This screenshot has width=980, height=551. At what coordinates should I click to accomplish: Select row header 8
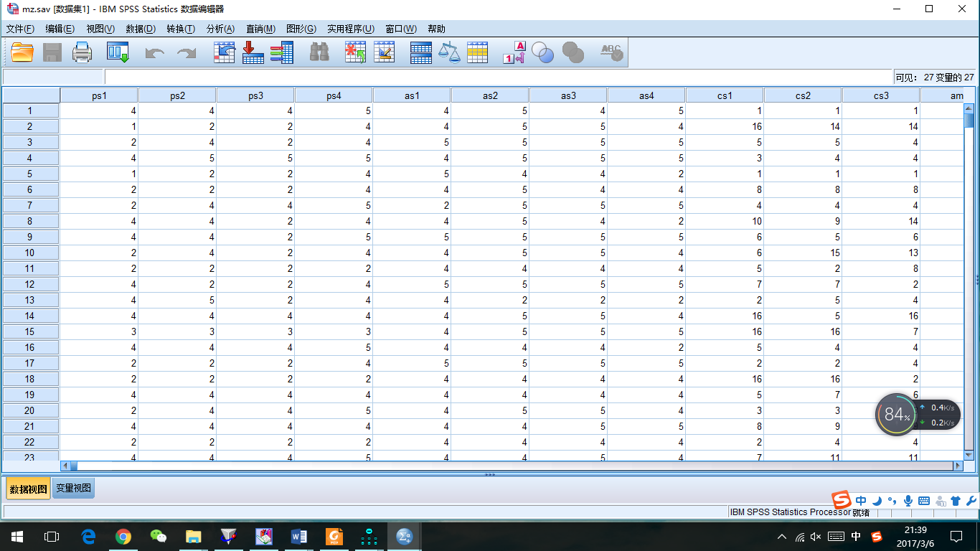30,221
